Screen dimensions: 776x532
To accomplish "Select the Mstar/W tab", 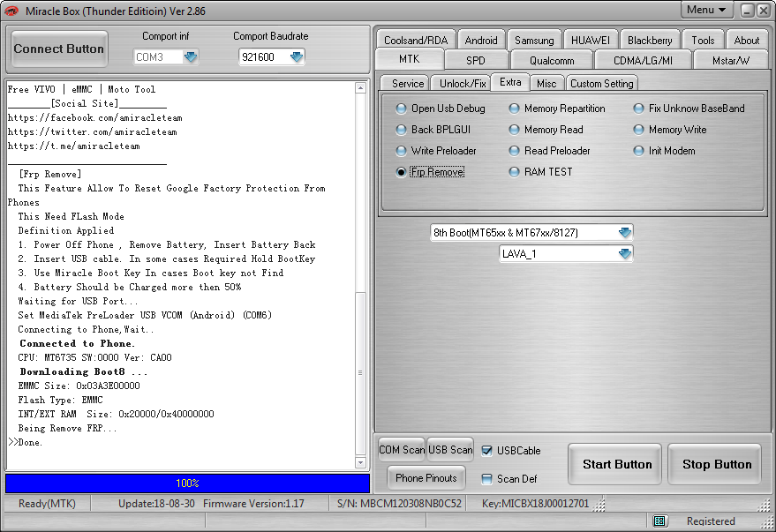I will [731, 60].
